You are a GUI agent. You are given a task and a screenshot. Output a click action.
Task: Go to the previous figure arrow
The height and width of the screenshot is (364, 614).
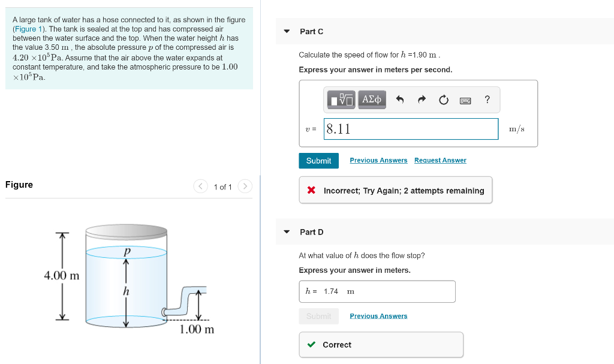200,186
